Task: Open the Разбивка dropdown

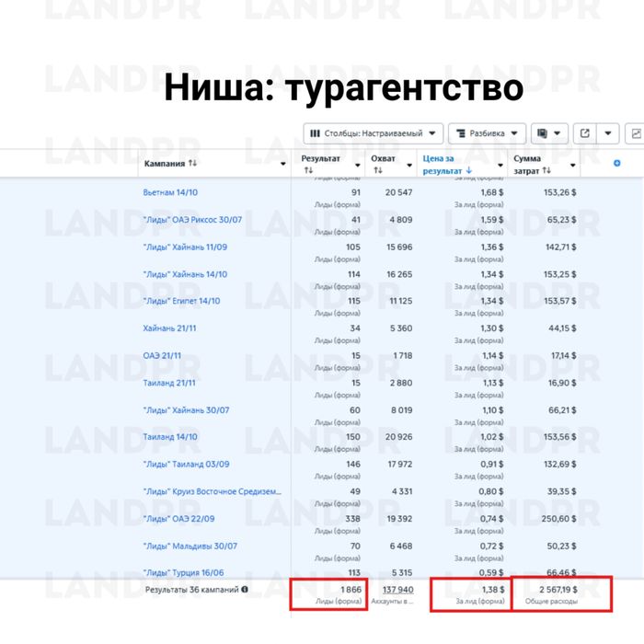Action: pos(487,133)
